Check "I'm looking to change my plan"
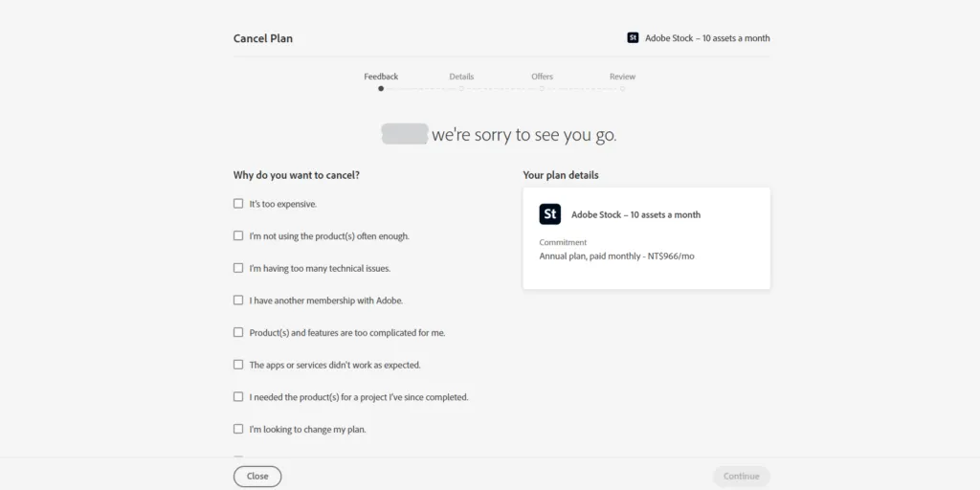Image resolution: width=980 pixels, height=490 pixels. 238,429
